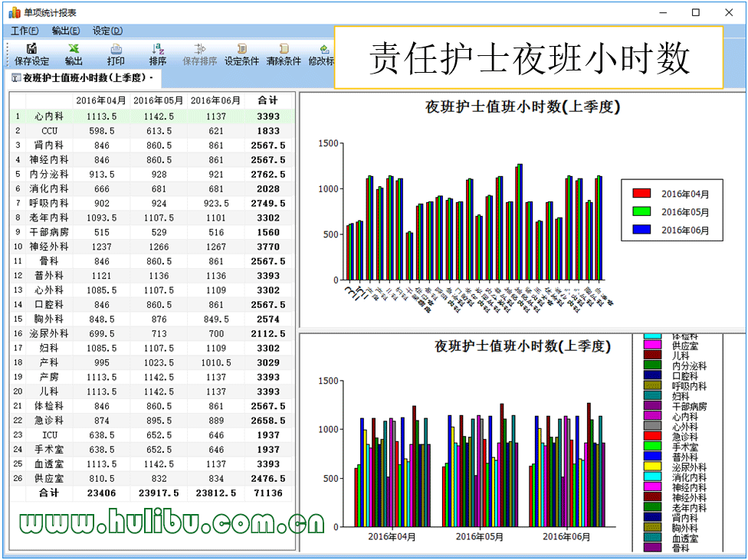Select the ICU row label
Image resolution: width=748 pixels, height=560 pixels.
(48, 435)
